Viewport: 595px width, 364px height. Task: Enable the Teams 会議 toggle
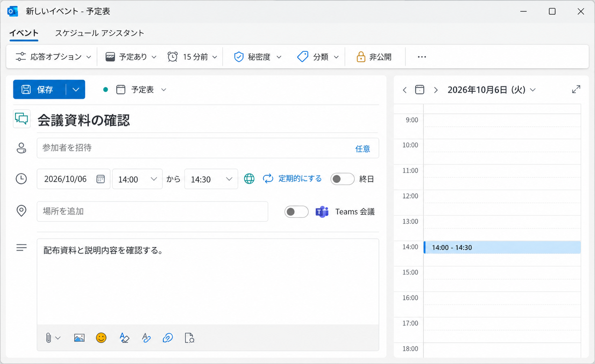point(296,211)
